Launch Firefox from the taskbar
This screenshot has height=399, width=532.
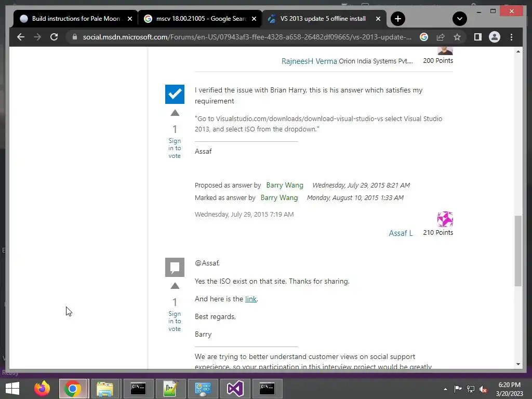tap(42, 389)
